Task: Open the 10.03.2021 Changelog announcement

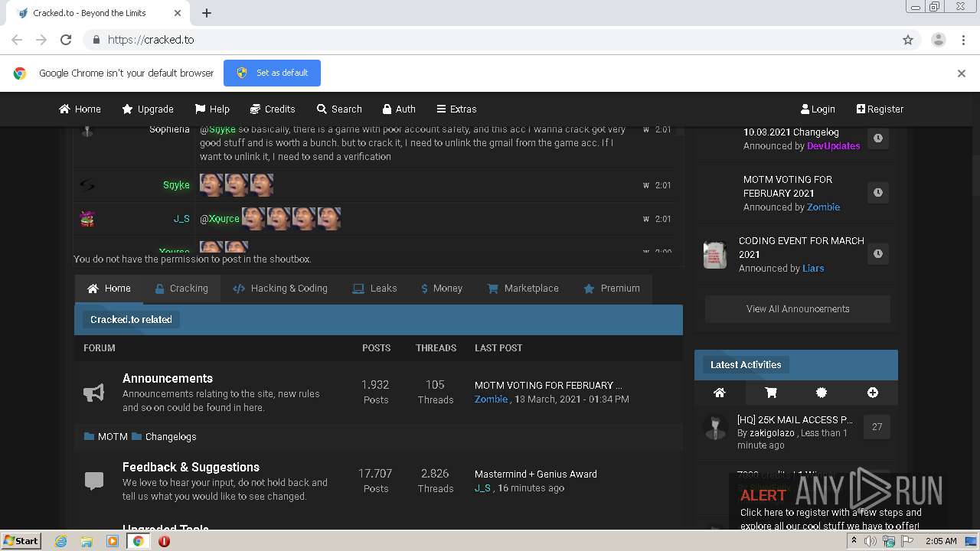Action: point(791,132)
